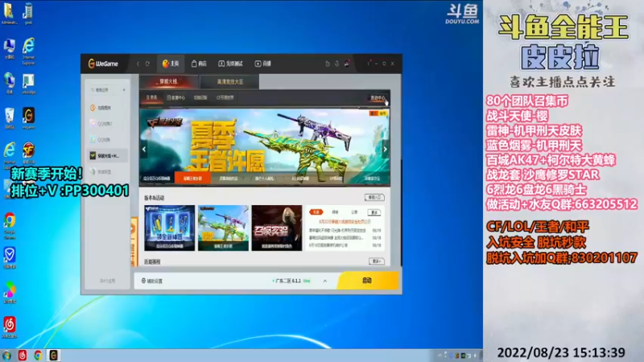The height and width of the screenshot is (362, 644).
Task: Select the 高清竞技大区 tab
Action: click(x=230, y=82)
